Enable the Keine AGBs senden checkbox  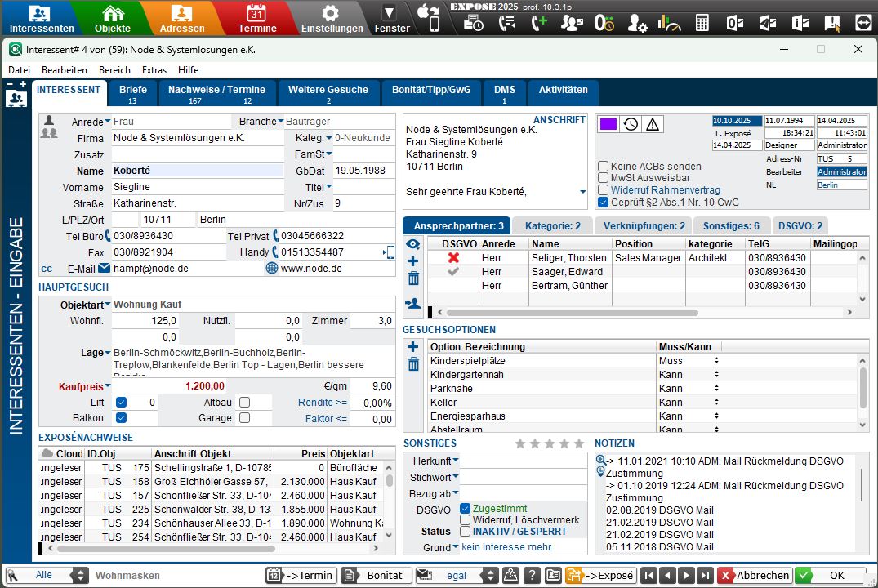coord(604,167)
